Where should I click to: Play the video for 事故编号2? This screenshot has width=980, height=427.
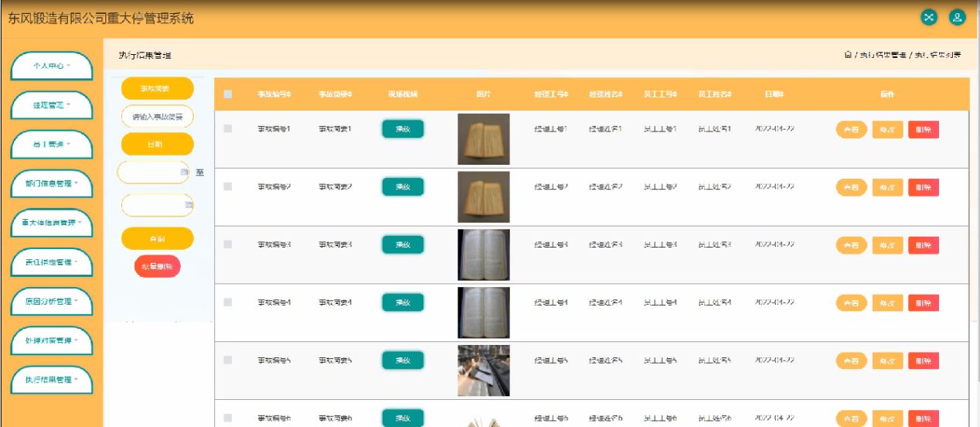(x=403, y=187)
